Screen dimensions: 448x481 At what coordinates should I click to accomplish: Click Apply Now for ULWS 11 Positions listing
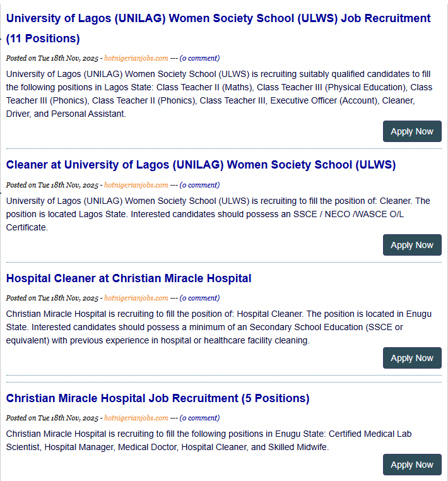[x=411, y=131]
